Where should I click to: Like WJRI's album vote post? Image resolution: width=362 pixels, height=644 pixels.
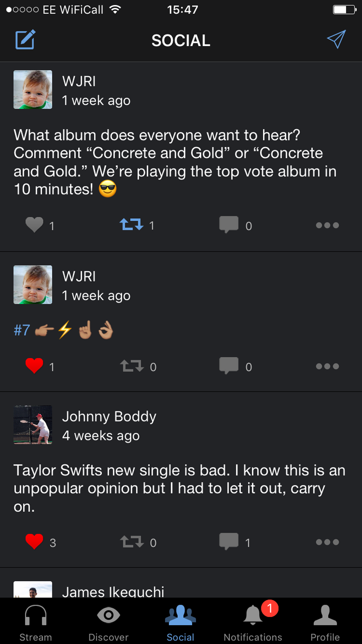34,225
